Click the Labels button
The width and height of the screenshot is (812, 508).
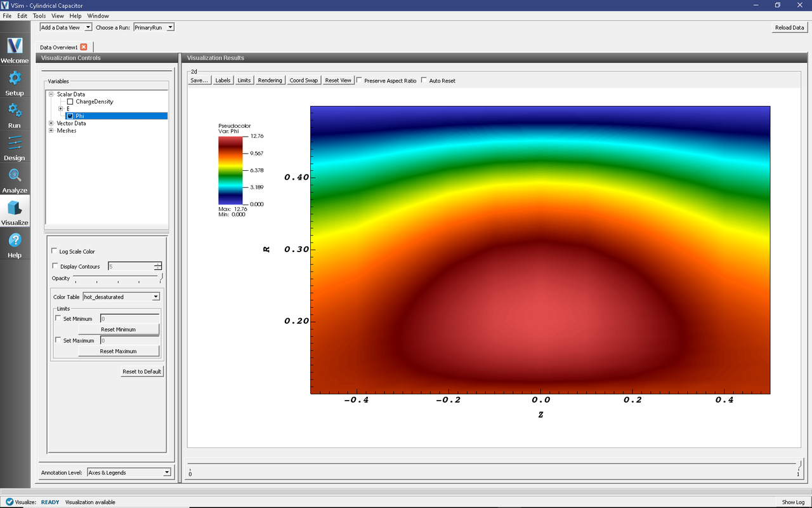[223, 81]
